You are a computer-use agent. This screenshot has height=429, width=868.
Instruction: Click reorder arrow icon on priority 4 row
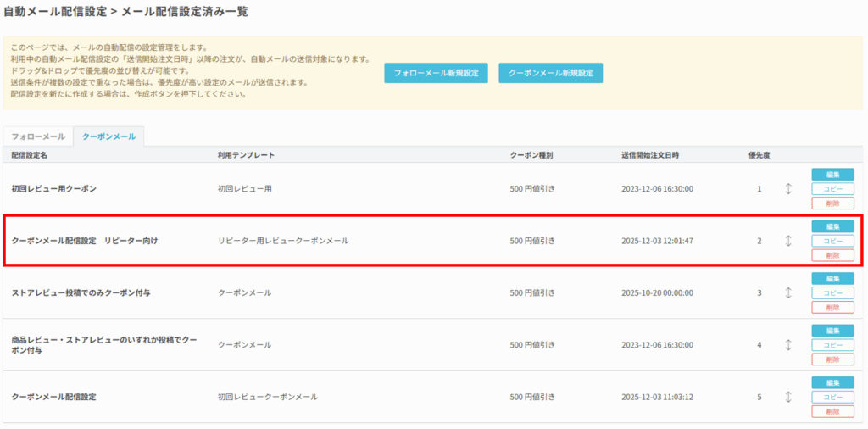(x=788, y=344)
